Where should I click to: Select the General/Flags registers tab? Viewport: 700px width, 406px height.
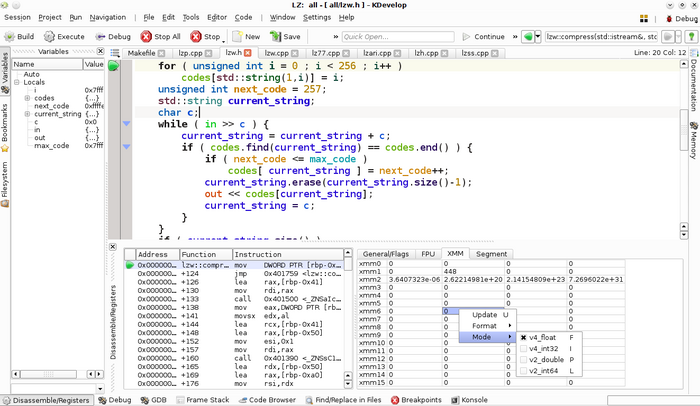[x=385, y=254]
